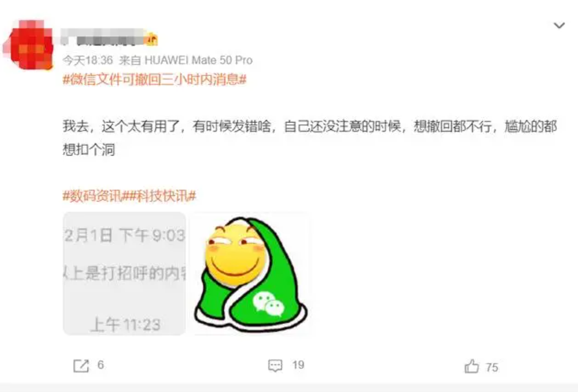
Task: Click the comment count 19
Action: coord(298,364)
